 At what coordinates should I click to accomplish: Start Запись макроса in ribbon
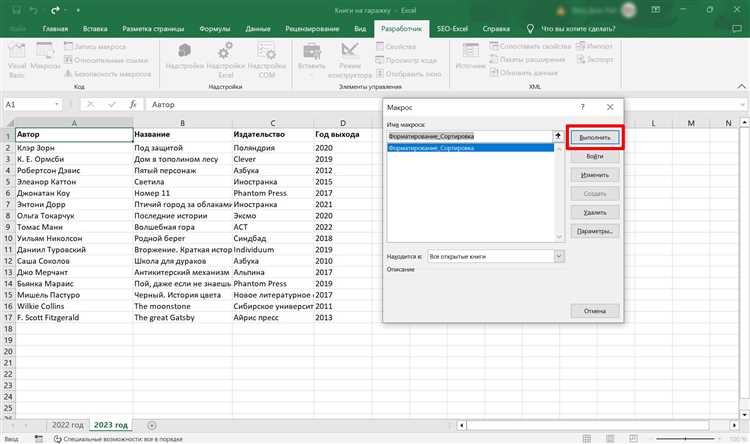[x=95, y=46]
